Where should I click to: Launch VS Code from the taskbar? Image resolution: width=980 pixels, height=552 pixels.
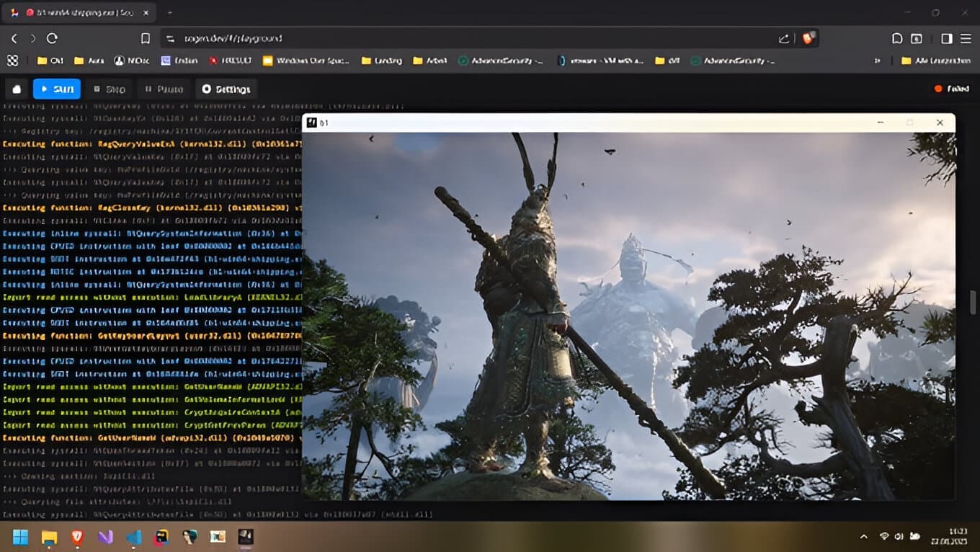(x=133, y=537)
